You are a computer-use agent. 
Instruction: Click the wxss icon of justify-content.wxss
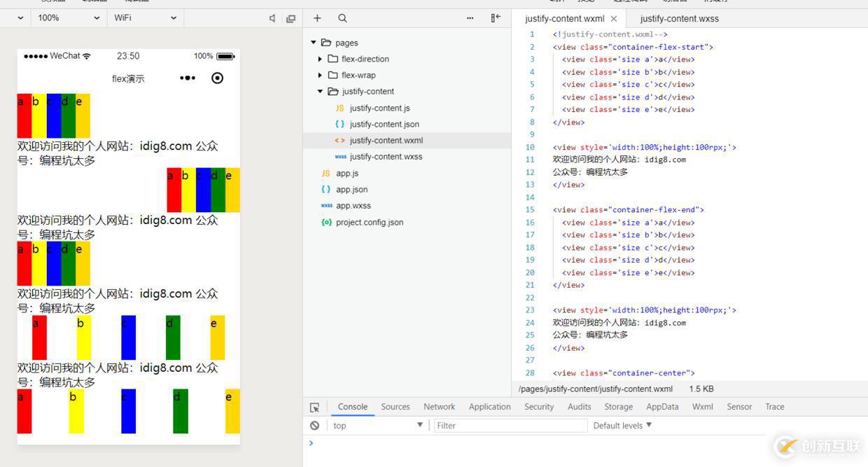(340, 157)
